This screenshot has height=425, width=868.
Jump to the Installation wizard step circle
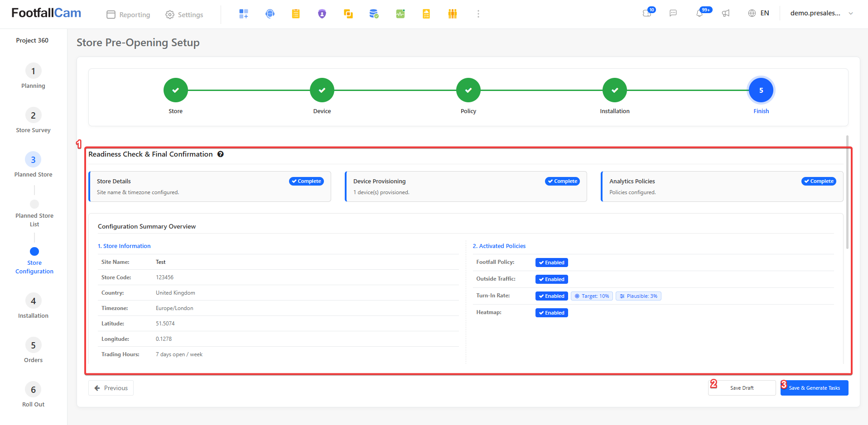[615, 91]
